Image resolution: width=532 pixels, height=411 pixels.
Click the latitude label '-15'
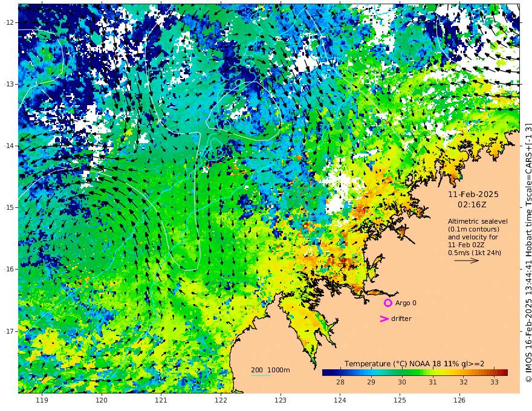(9, 207)
